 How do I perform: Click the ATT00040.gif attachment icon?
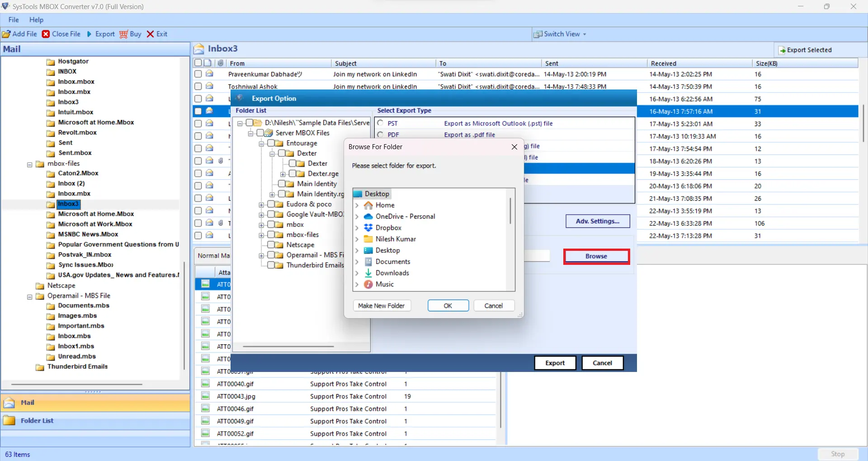pos(206,384)
